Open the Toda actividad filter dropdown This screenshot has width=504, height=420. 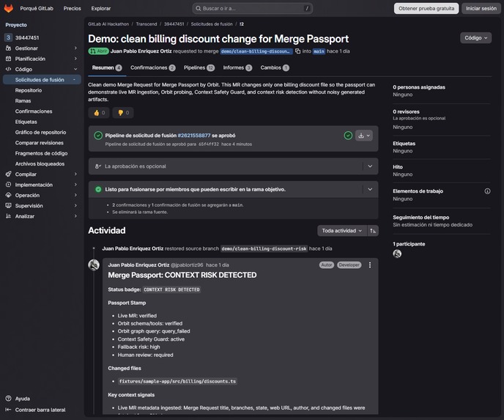342,231
